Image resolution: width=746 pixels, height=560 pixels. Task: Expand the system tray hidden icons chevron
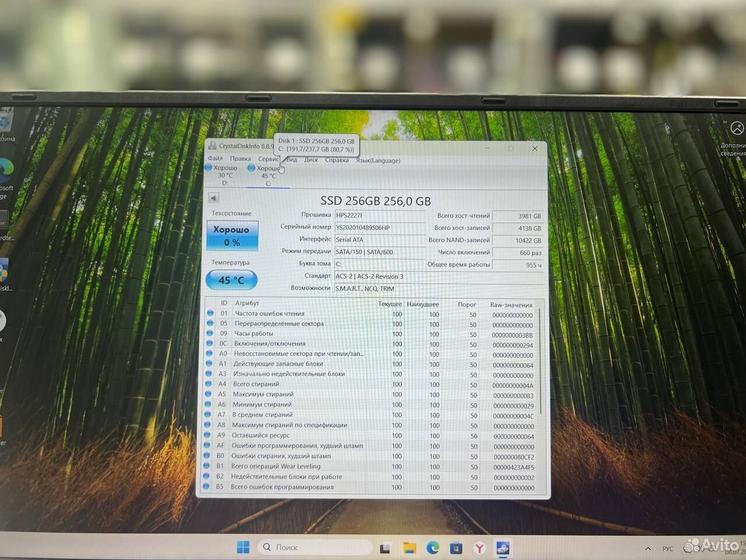point(648,549)
